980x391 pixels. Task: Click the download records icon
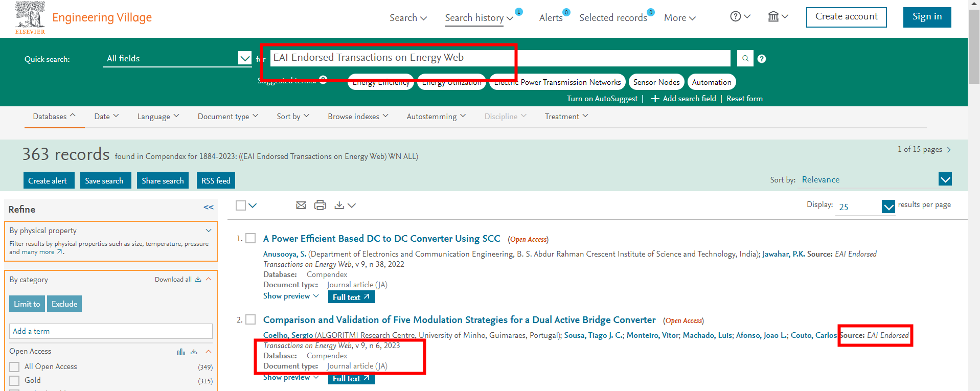[339, 205]
